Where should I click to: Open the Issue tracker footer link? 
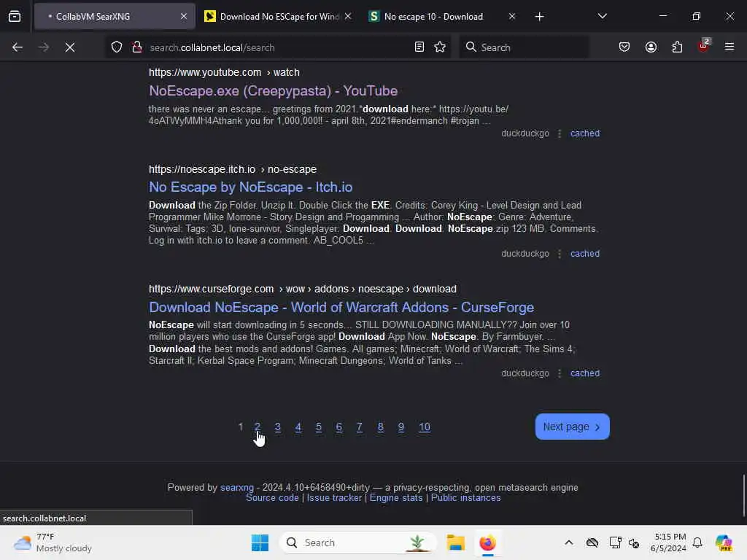tap(334, 498)
